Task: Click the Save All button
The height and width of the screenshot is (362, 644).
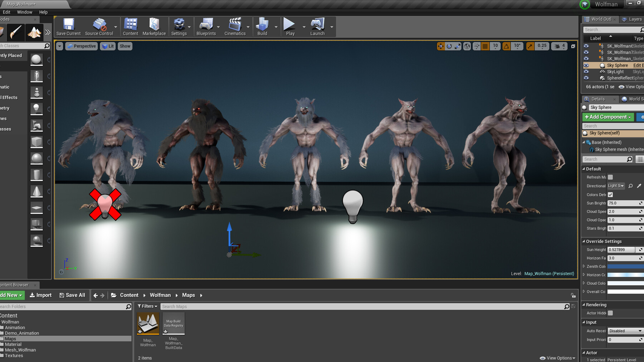Action: pos(72,295)
